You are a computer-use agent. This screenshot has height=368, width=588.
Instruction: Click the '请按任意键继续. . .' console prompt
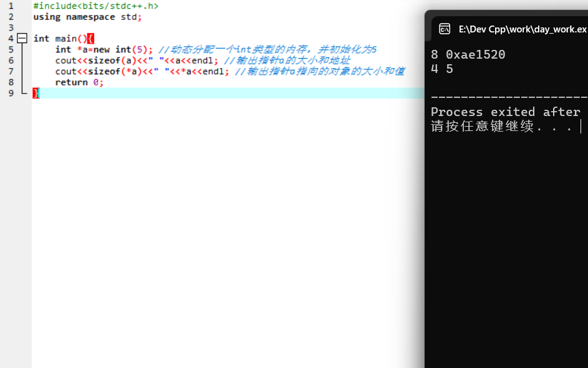(x=501, y=126)
